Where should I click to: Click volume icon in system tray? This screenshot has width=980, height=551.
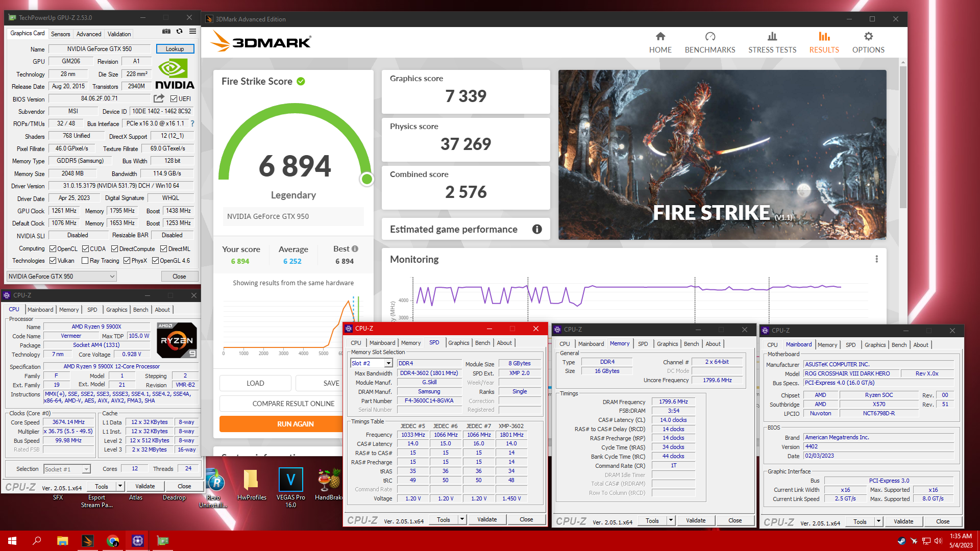(938, 541)
